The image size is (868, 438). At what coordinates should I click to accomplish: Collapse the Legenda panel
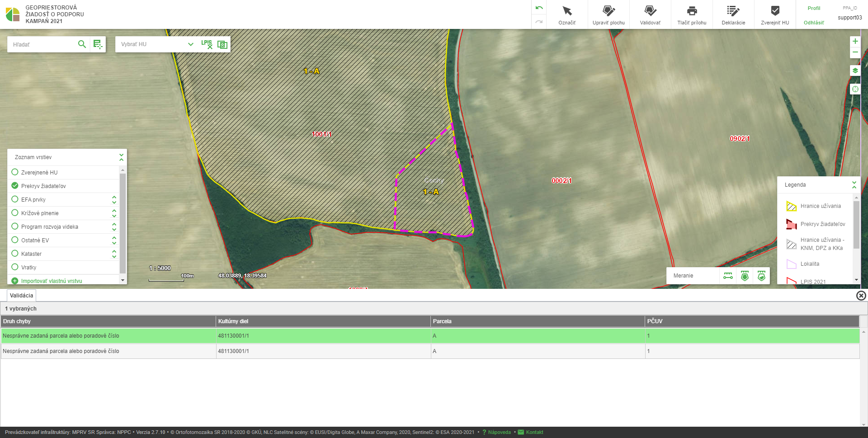click(854, 184)
